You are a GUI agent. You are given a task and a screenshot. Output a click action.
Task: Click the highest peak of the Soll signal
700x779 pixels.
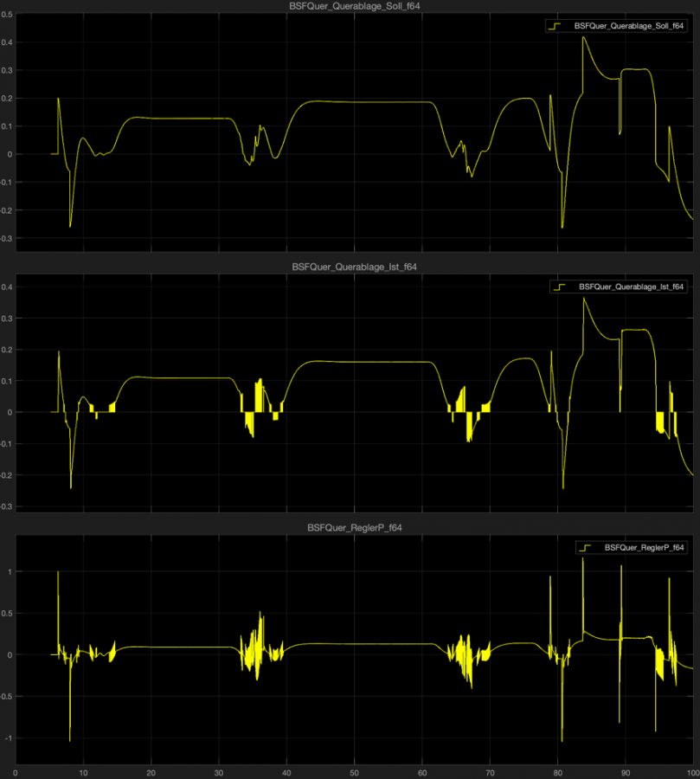(x=584, y=37)
